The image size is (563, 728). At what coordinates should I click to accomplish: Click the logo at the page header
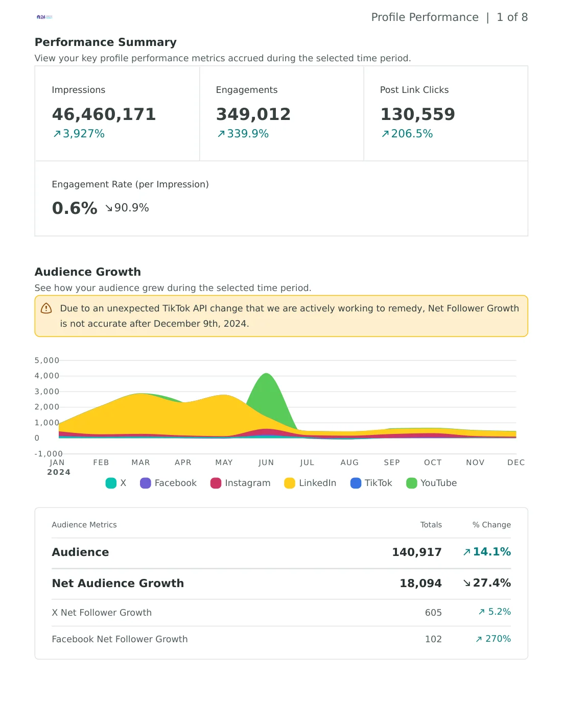pos(44,17)
